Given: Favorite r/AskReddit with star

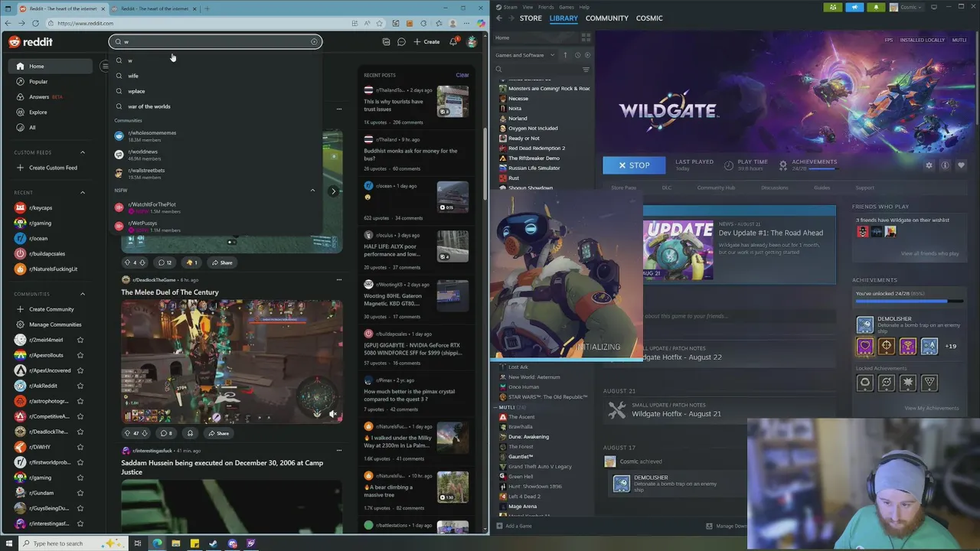Looking at the screenshot, I should tap(80, 386).
